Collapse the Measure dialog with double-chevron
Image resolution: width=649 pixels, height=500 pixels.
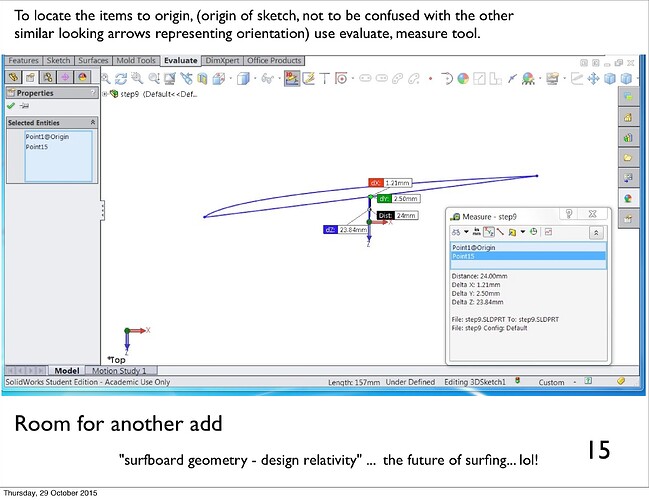tap(596, 231)
